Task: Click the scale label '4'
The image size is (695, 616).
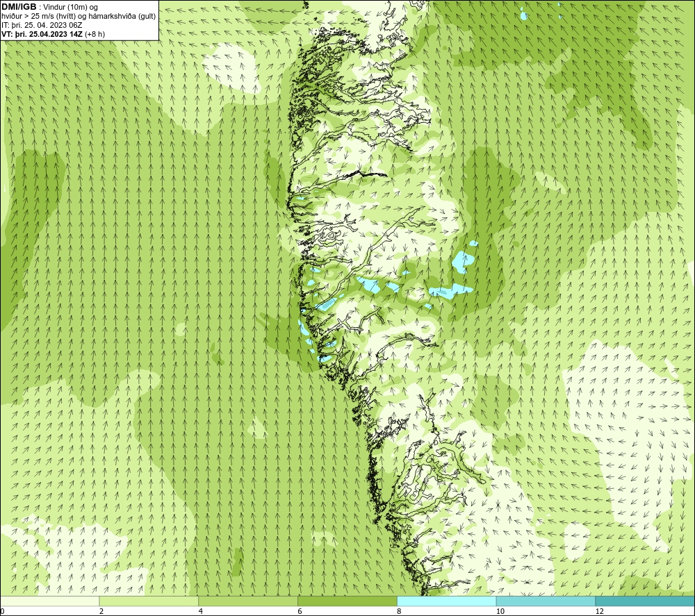Action: click(x=201, y=611)
